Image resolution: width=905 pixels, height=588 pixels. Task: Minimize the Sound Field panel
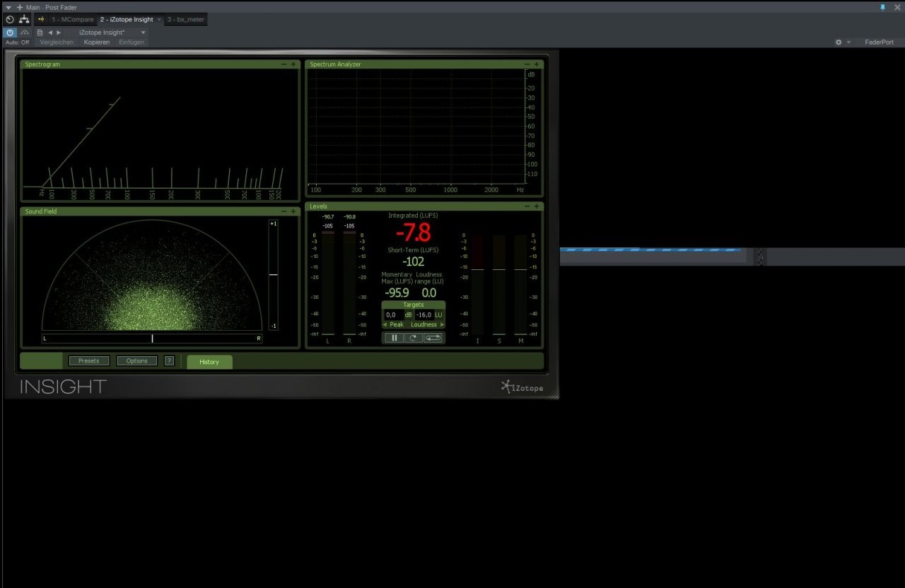click(x=284, y=211)
